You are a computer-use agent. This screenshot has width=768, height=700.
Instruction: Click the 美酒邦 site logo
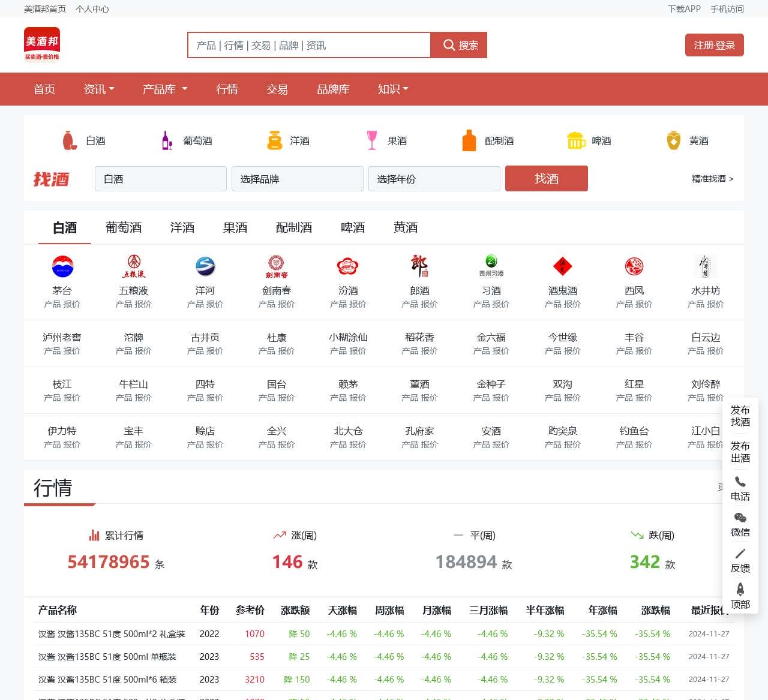(x=42, y=44)
